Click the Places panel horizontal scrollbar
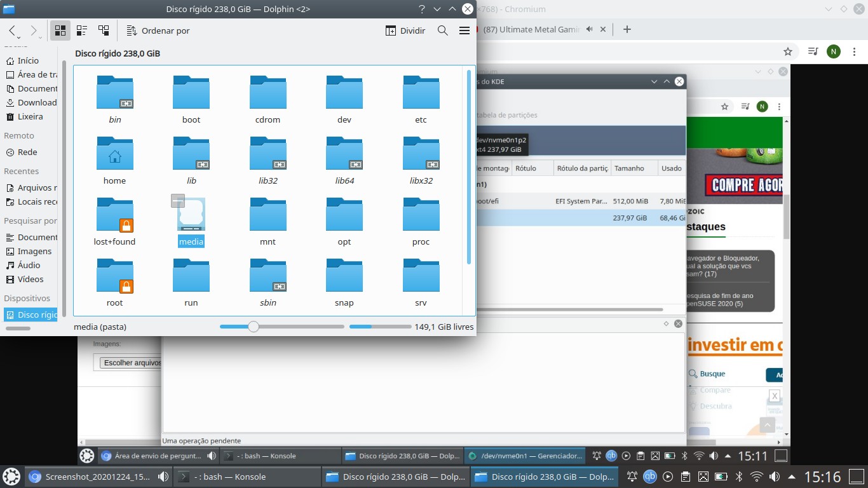 [18, 329]
